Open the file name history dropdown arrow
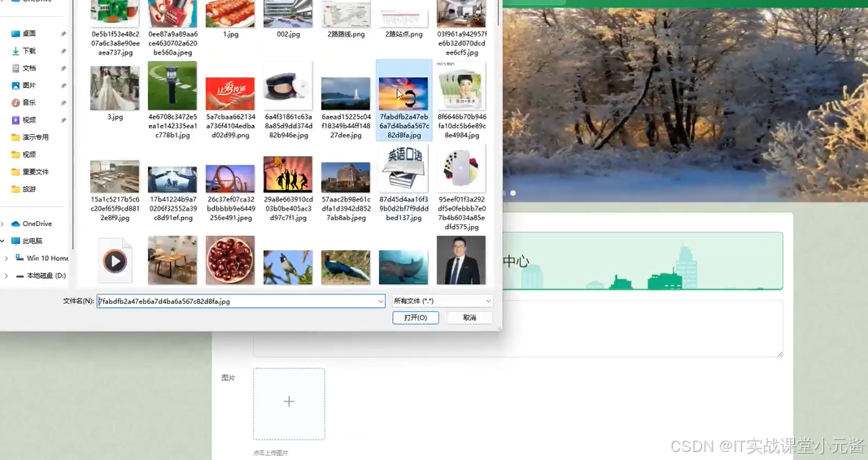This screenshot has height=460, width=868. pyautogui.click(x=380, y=302)
